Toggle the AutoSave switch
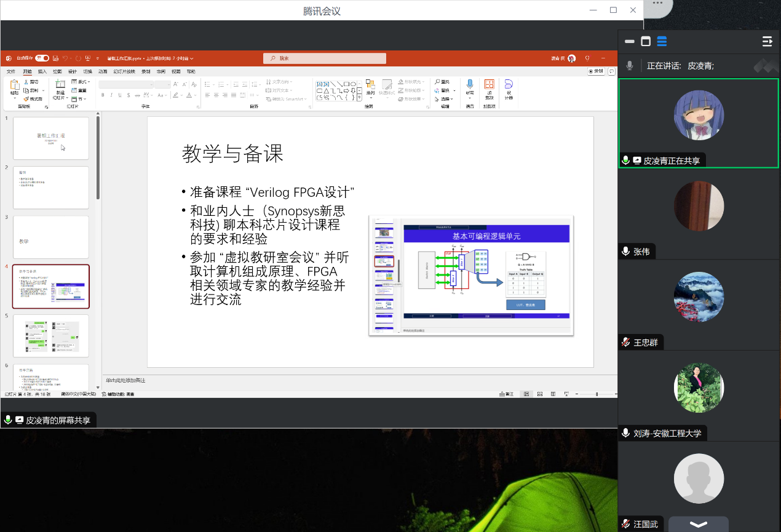 [x=42, y=58]
